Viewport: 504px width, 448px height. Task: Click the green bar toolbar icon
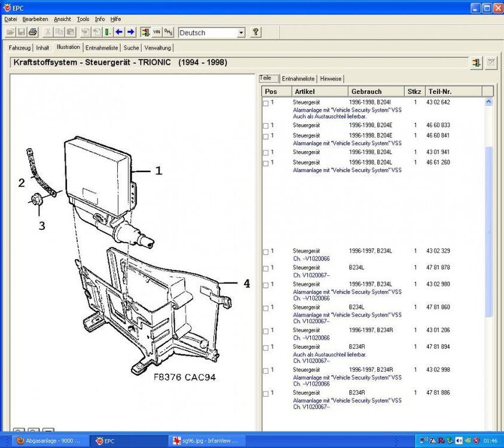coord(108,32)
